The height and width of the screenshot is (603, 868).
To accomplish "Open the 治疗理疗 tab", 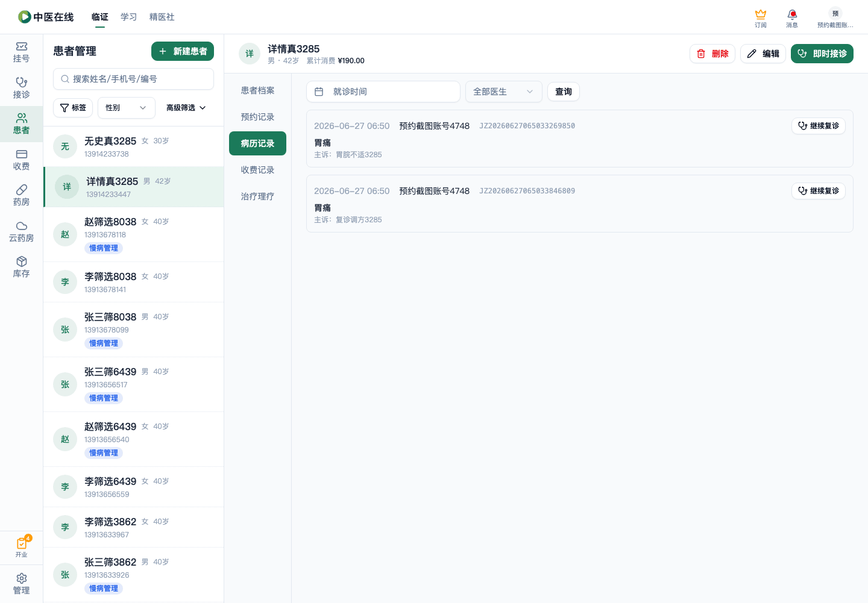I will [257, 196].
